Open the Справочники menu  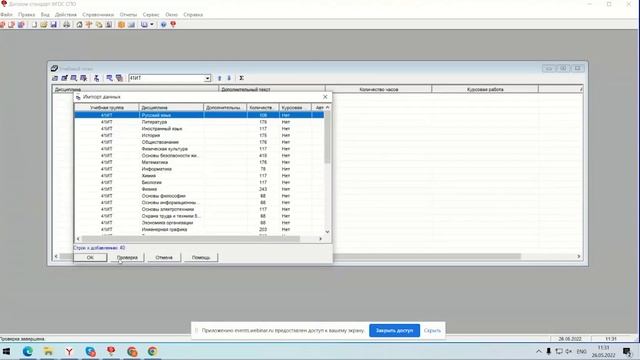click(98, 15)
